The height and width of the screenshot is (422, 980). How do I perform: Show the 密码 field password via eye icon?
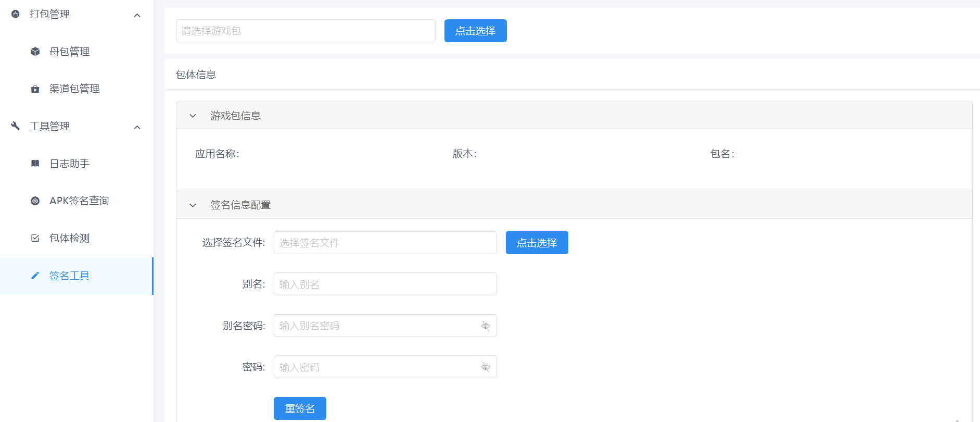pyautogui.click(x=486, y=367)
